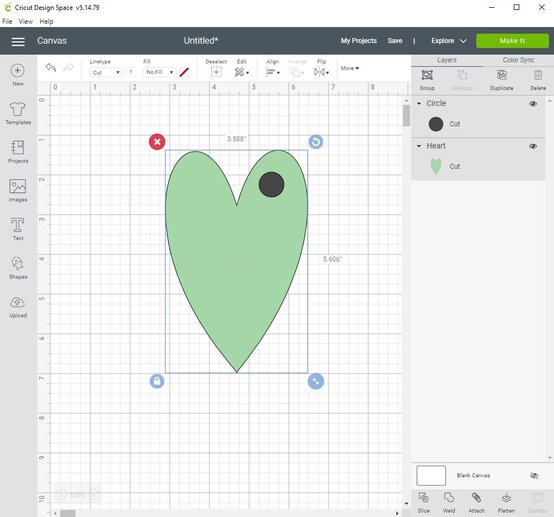
Task: Toggle the aspect ratio lock handle
Action: pyautogui.click(x=157, y=381)
